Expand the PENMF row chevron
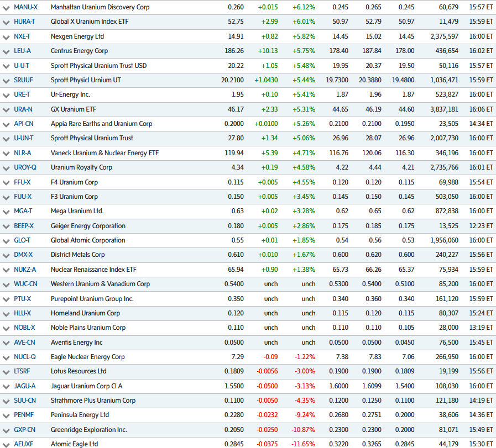The image size is (496, 448). (x=6, y=416)
